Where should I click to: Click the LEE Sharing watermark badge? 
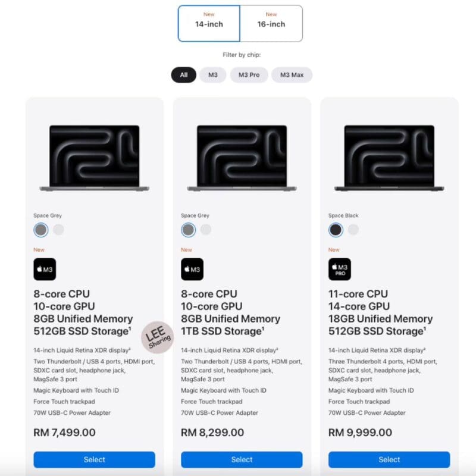coord(158,337)
